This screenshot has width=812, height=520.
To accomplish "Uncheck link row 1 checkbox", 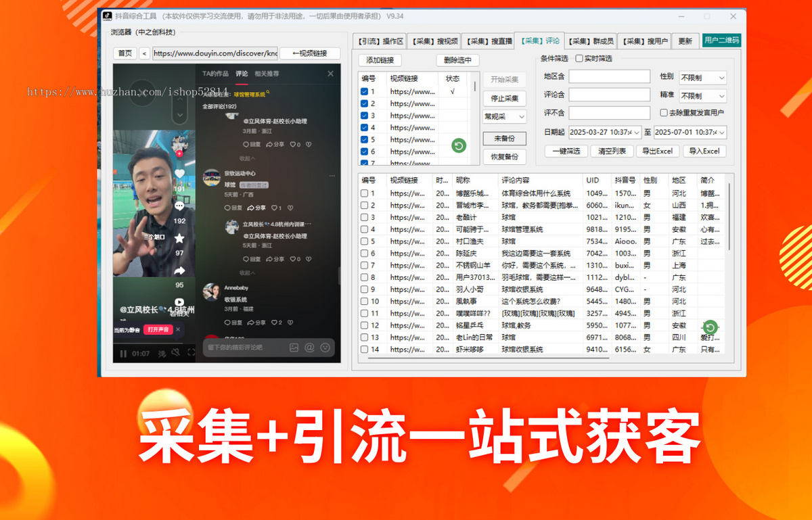I will [365, 91].
